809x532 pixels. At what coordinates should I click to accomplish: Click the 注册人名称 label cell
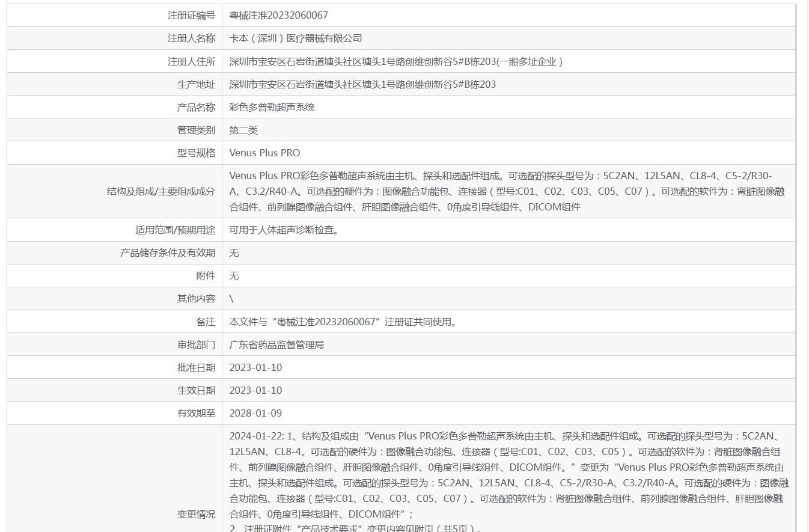(114, 38)
